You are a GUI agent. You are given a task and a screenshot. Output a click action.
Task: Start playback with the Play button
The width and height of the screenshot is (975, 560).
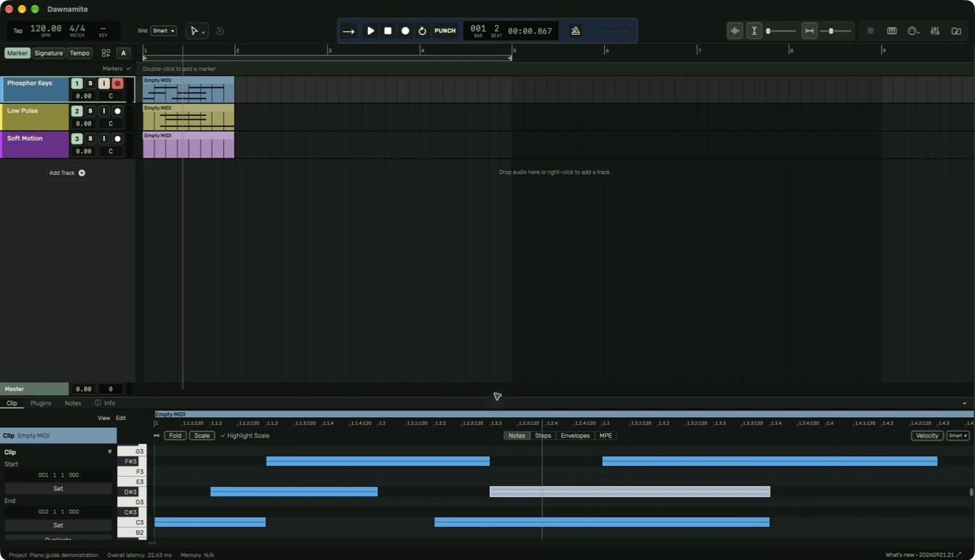point(371,31)
